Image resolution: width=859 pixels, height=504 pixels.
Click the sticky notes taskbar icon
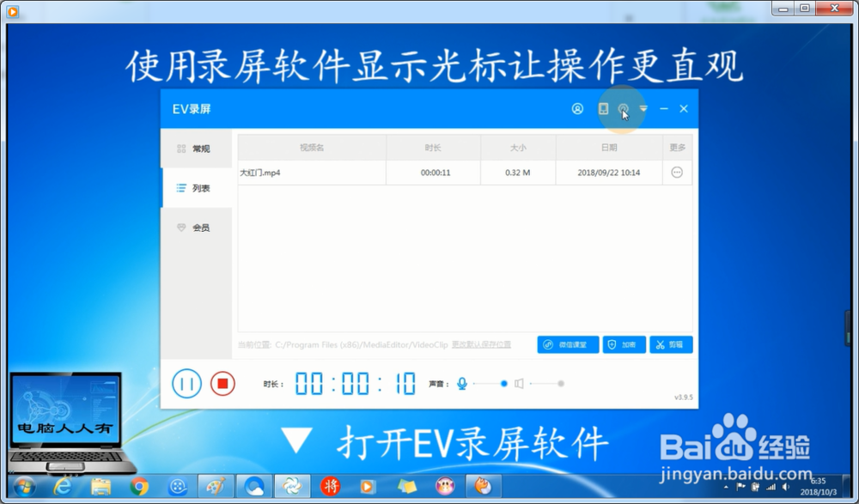[406, 487]
